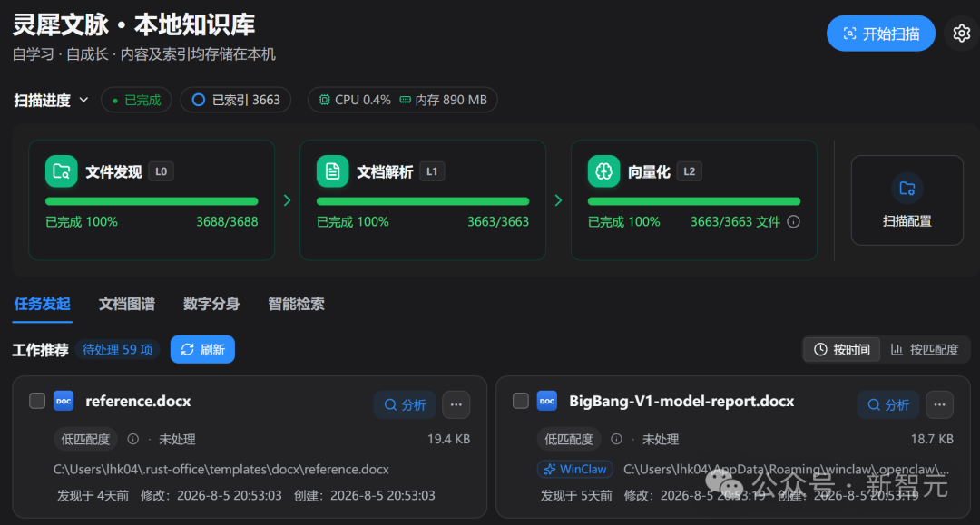Click the 内存 890 MB memory icon
This screenshot has width=980, height=525.
pos(405,100)
